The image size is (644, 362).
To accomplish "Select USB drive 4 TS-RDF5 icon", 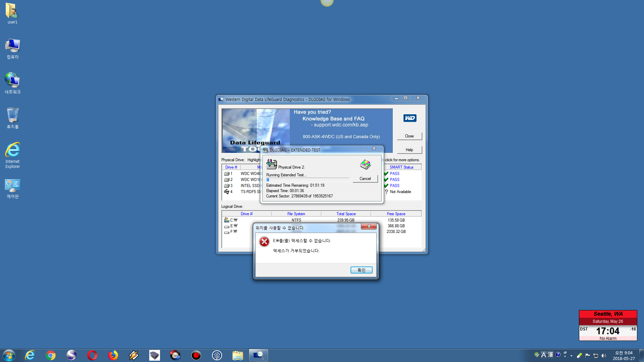I will 227,192.
